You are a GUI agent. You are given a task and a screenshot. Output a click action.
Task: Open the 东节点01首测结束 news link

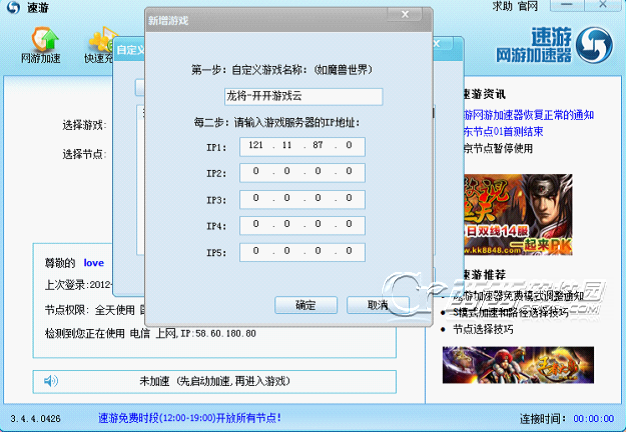coord(503,132)
